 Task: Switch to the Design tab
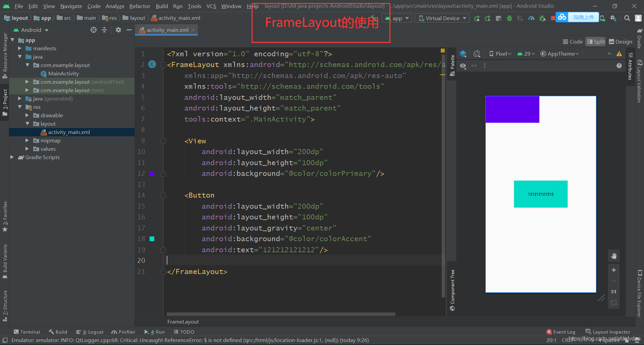[620, 42]
